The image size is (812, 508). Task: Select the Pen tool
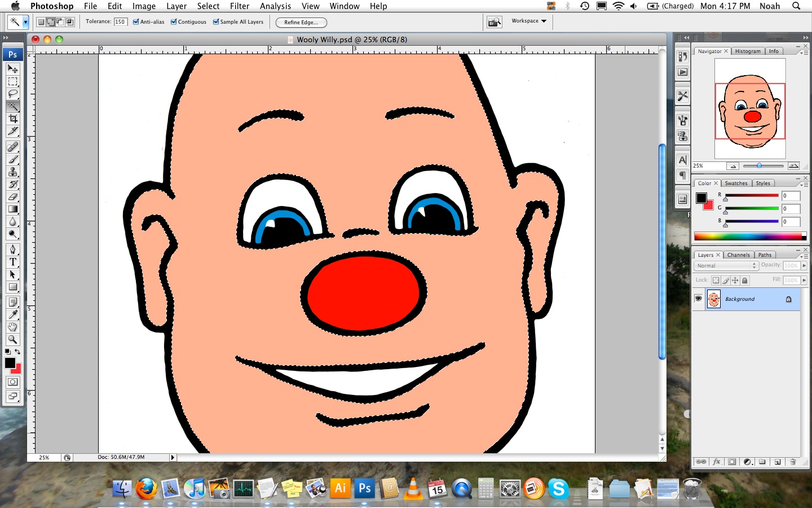12,249
